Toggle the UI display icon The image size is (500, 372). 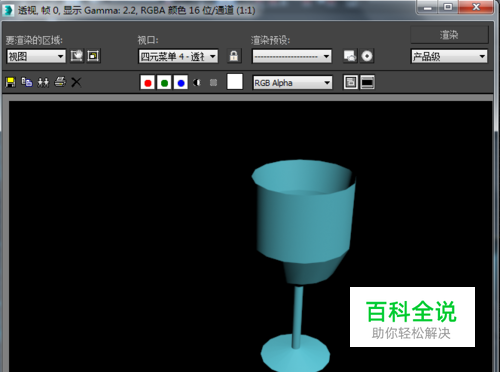(367, 82)
